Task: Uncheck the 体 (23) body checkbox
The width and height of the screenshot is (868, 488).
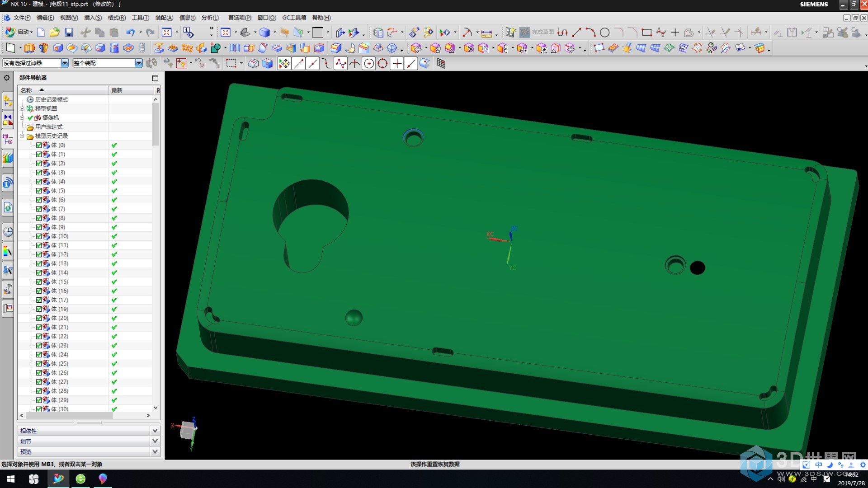Action: 39,345
